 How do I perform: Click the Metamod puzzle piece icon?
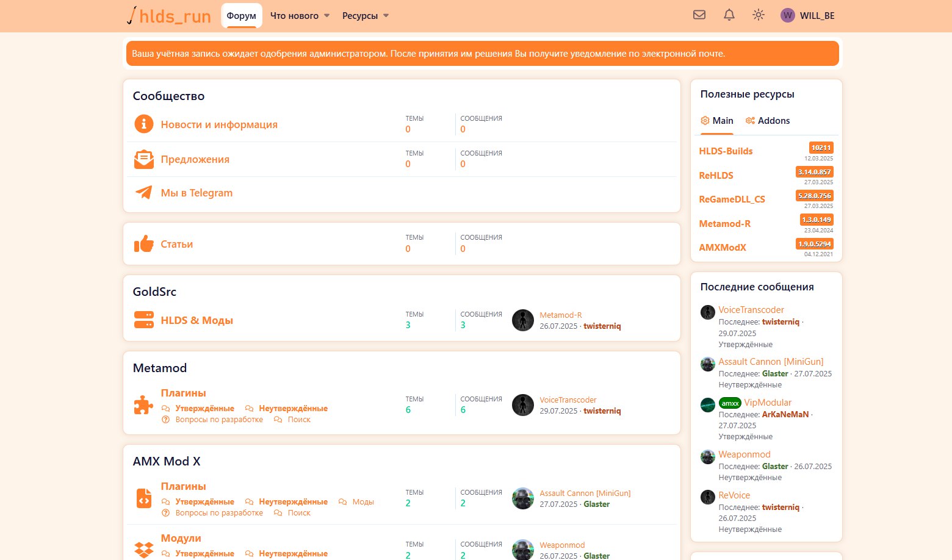coord(144,405)
